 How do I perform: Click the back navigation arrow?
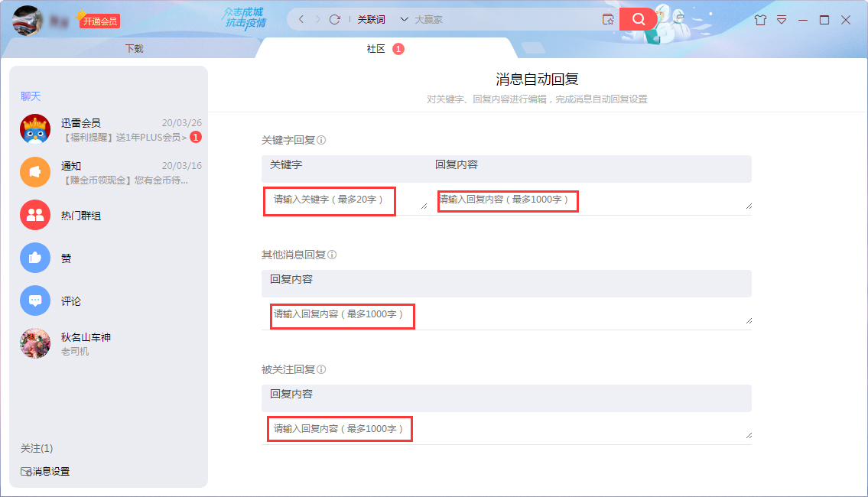pyautogui.click(x=301, y=19)
